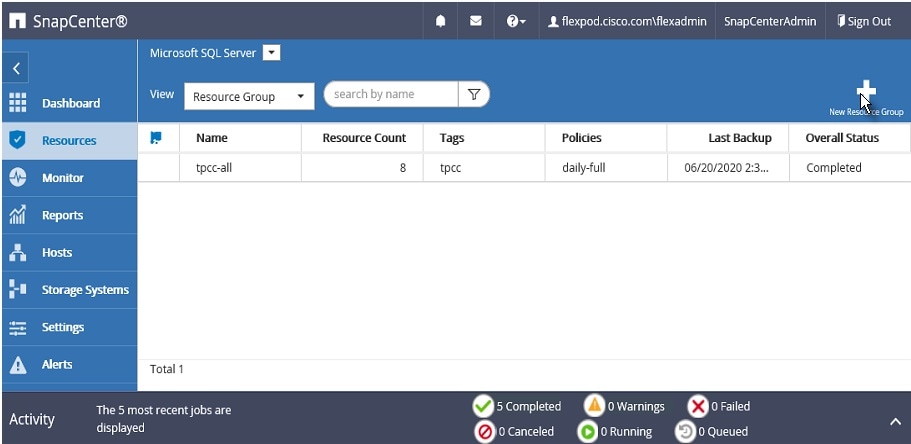Open the Resource Group view dropdown

[249, 96]
